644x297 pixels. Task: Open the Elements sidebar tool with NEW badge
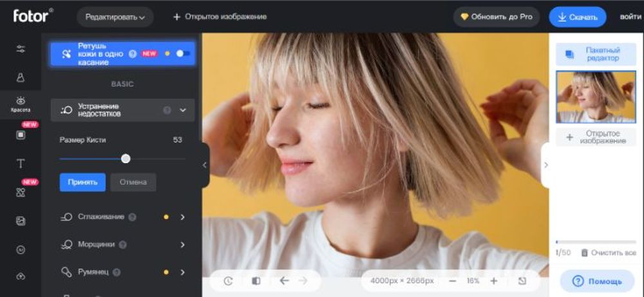pyautogui.click(x=21, y=192)
